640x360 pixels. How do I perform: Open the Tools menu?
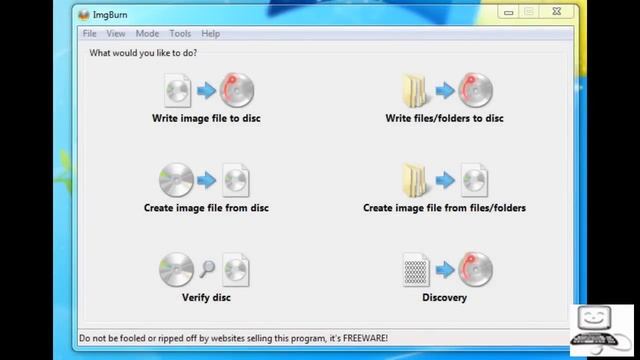click(x=180, y=33)
